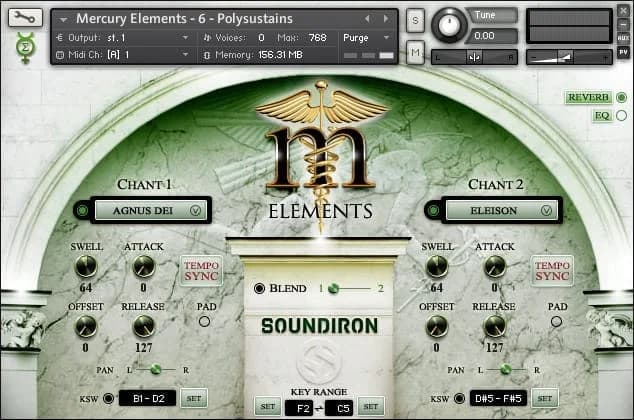
Task: Click the Blend 1 to 2 slider
Action: [x=350, y=289]
